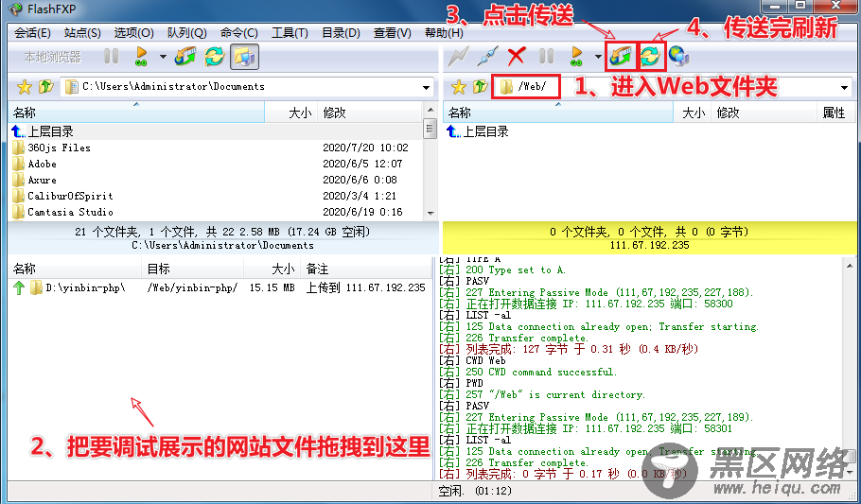Sort local files by 大小 column
The image size is (861, 504).
pyautogui.click(x=290, y=113)
